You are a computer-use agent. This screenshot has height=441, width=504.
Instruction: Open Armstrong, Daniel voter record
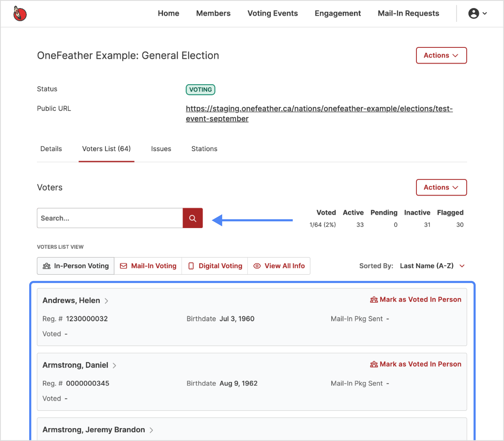point(75,365)
